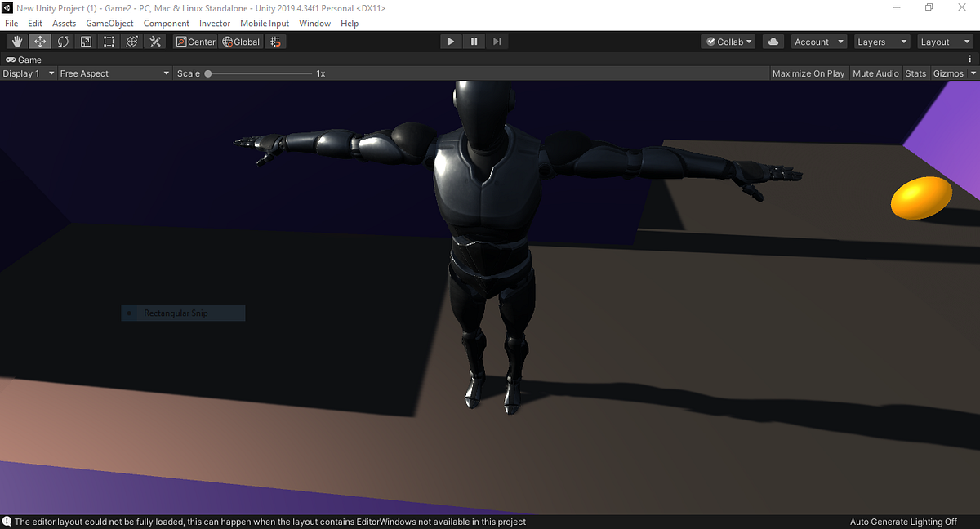Toggle the pivot Center mode
Image resolution: width=980 pixels, height=529 pixels.
[x=195, y=41]
